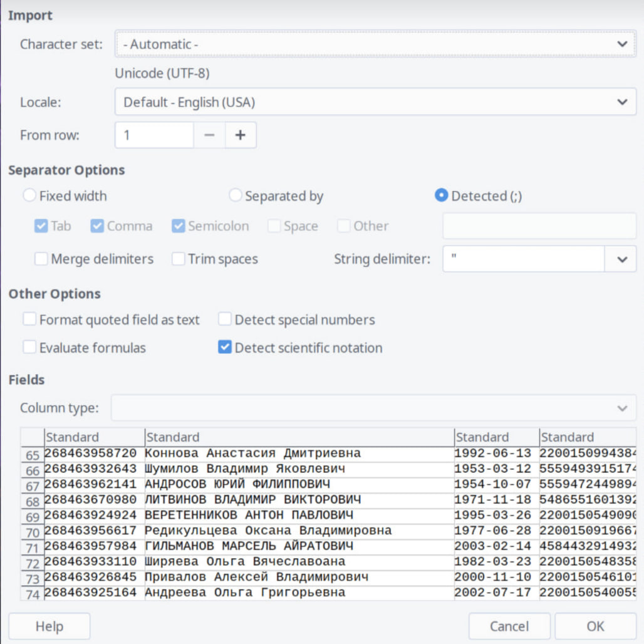Toggle the Other separator checkbox
Viewport: 644px width, 644px height.
pyautogui.click(x=344, y=226)
